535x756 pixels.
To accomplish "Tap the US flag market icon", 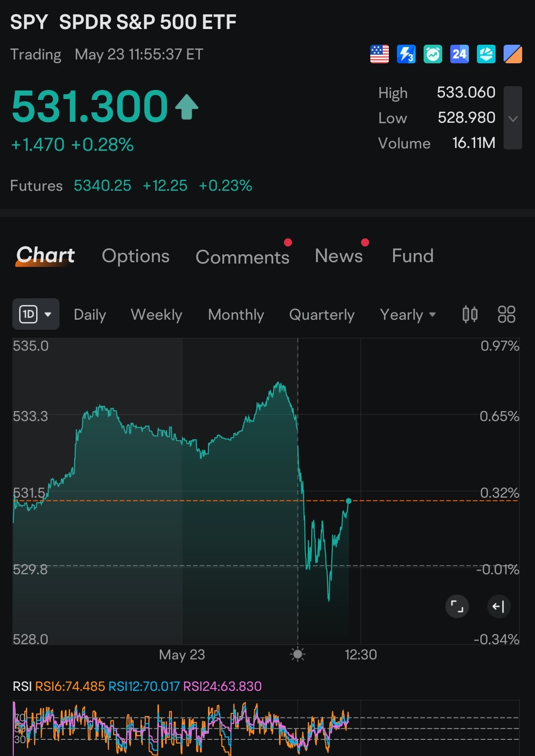I will [379, 54].
